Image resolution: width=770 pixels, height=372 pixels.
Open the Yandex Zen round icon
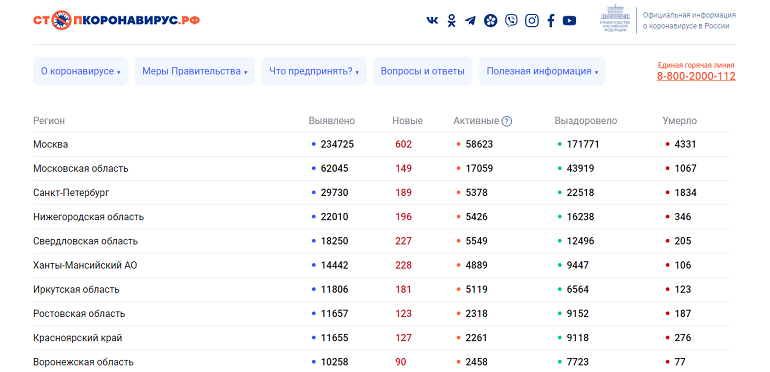point(491,21)
